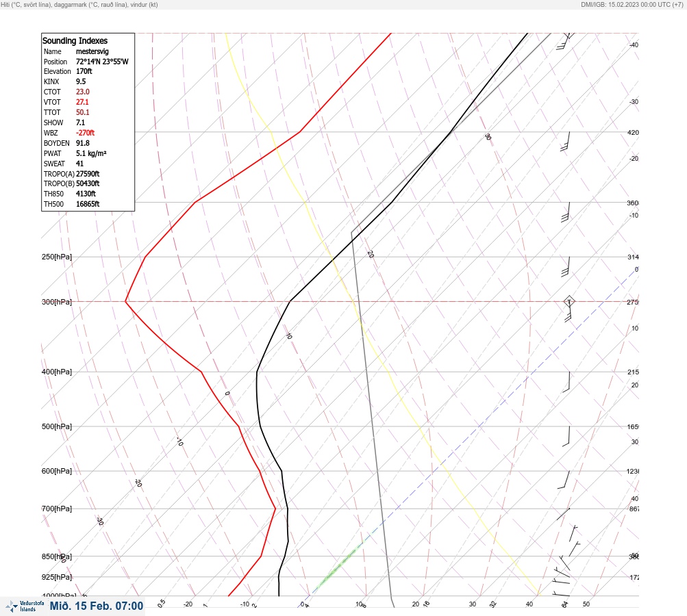Viewport: 687px width, 616px height.
Task: Click the 600[hPa] pressure level label
Action: (57, 471)
